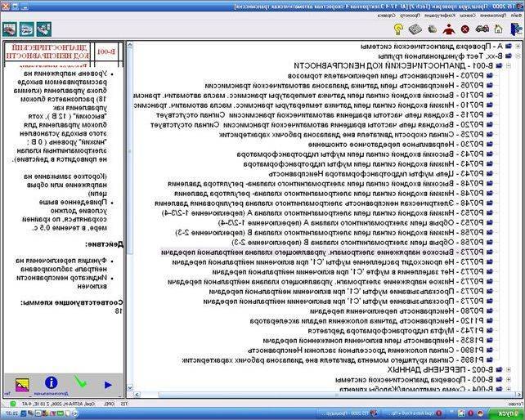
Task: Open help via yellow lightbulb question icon
Action: tap(398, 29)
